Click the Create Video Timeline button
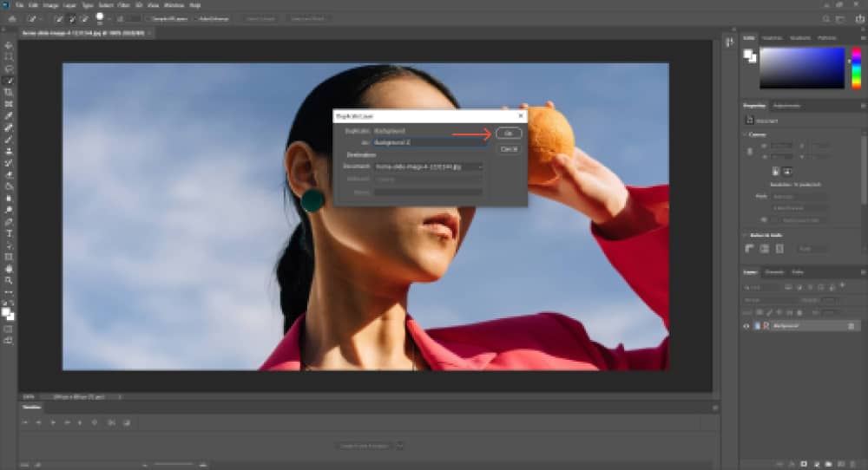Viewport: 868px width, 470px height. (x=365, y=446)
